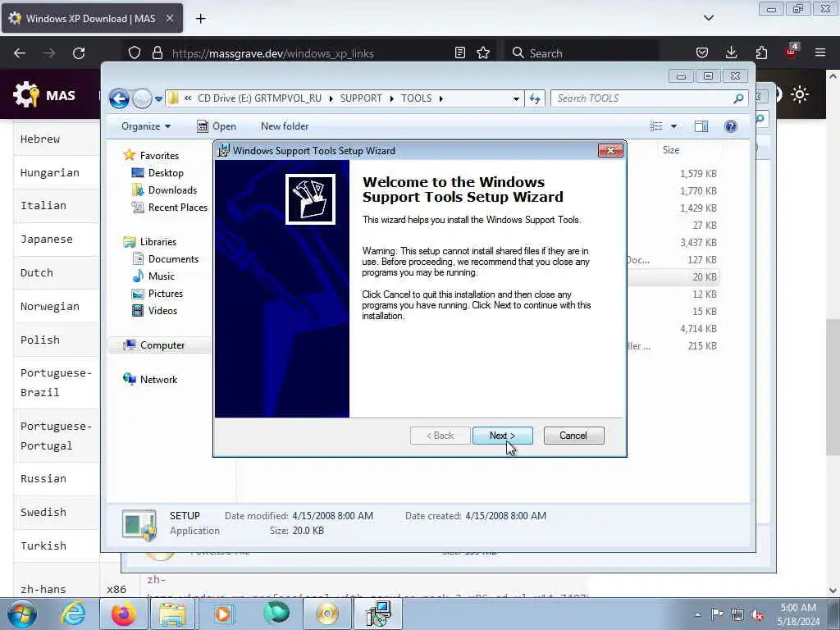This screenshot has width=840, height=630.
Task: Click the MAS logo on the page
Action: tap(44, 95)
